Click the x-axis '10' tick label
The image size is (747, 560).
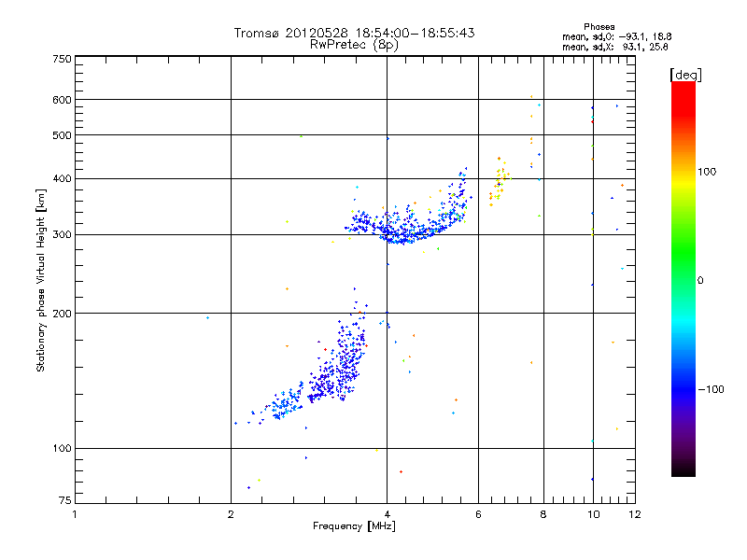pyautogui.click(x=594, y=514)
